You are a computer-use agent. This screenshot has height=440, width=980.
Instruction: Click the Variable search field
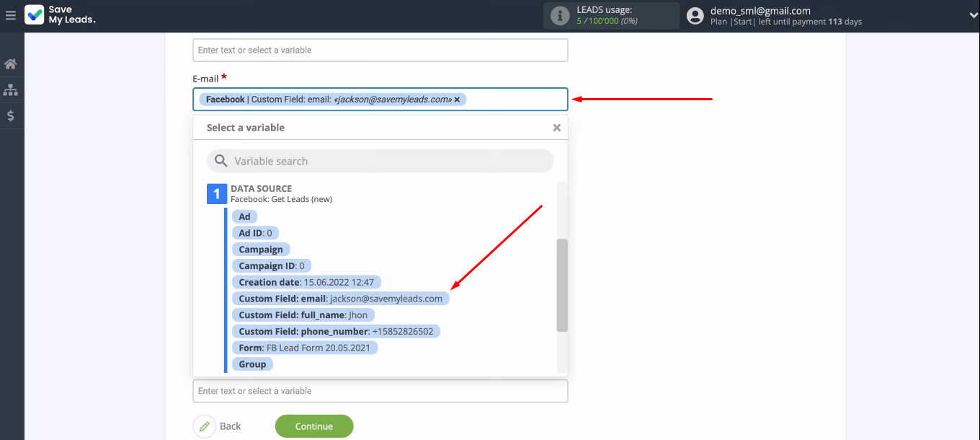(x=380, y=161)
